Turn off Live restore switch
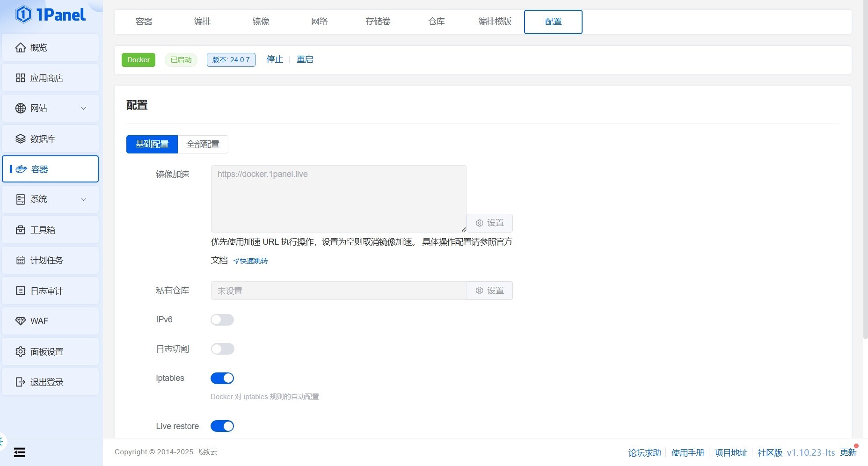Viewport: 868px width, 466px height. pos(222,426)
